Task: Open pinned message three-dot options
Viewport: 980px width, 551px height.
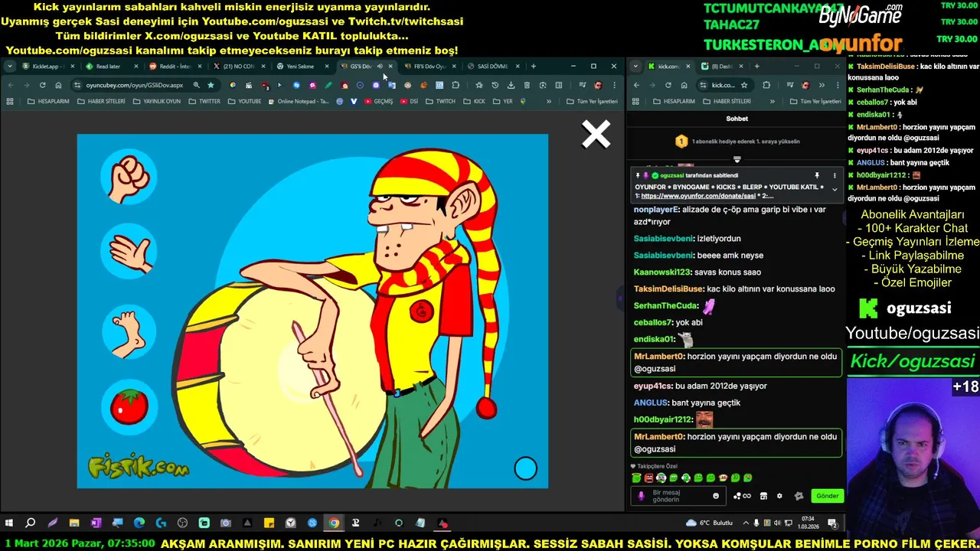Action: (835, 175)
